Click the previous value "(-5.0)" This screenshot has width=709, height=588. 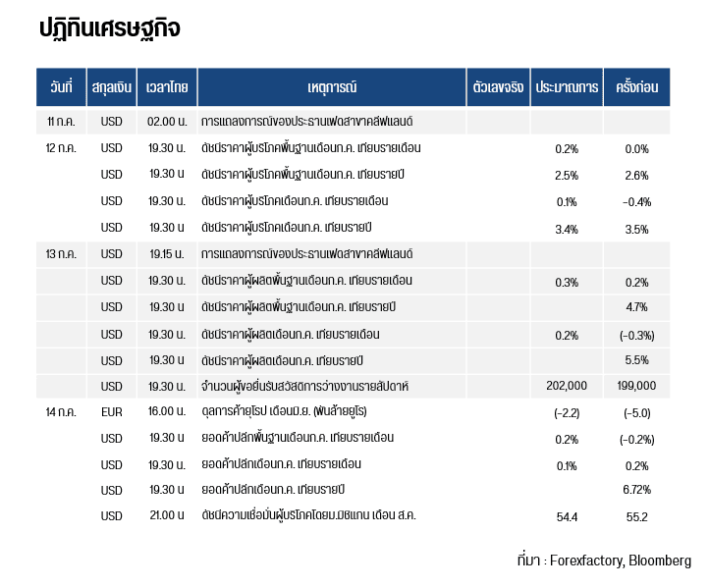pos(636,413)
